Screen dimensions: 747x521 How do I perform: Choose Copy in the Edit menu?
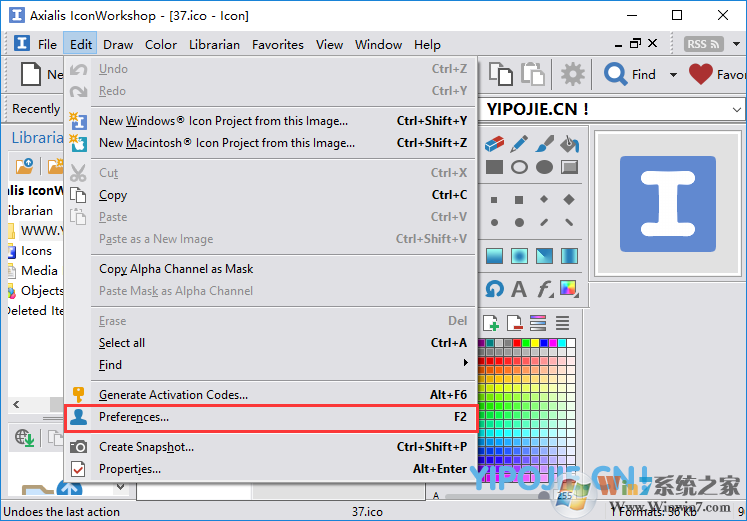[x=271, y=195]
